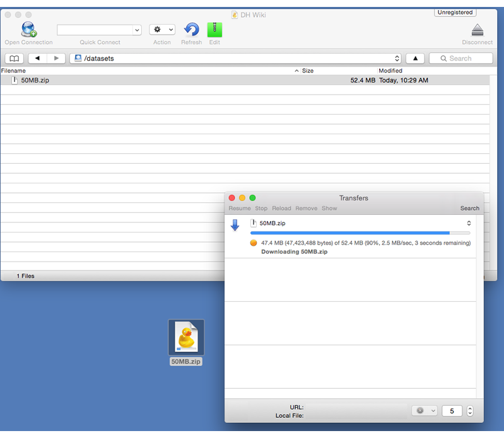
Task: Expand the /datasets path dropdown
Action: [397, 59]
